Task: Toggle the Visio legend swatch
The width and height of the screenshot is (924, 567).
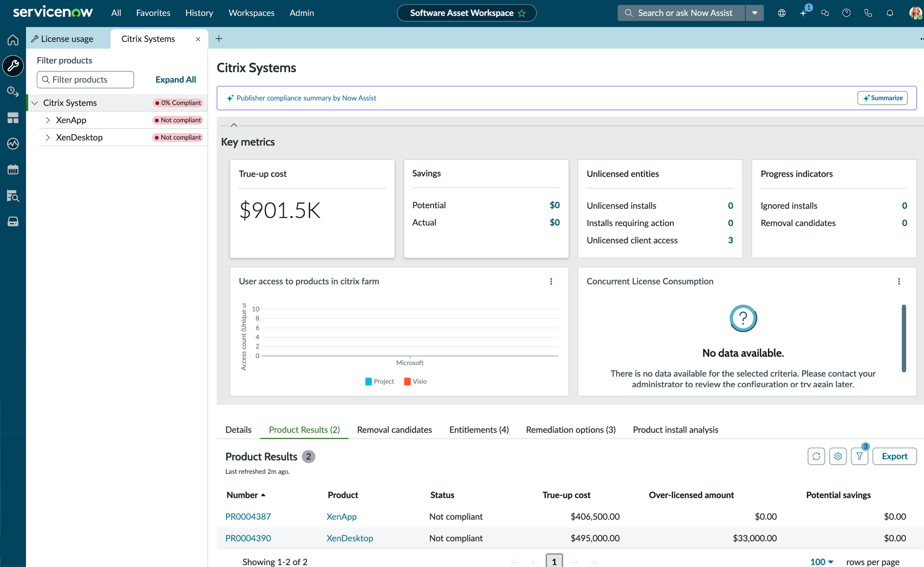Action: pos(407,381)
